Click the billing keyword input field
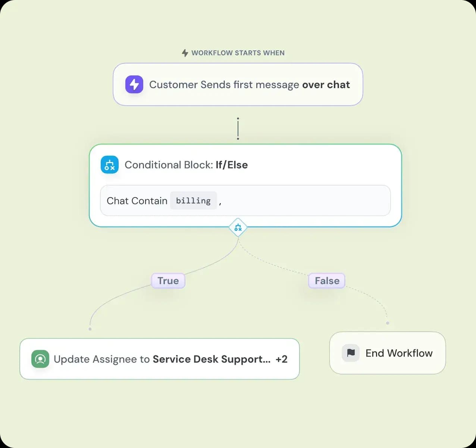The height and width of the screenshot is (448, 476). click(x=193, y=200)
